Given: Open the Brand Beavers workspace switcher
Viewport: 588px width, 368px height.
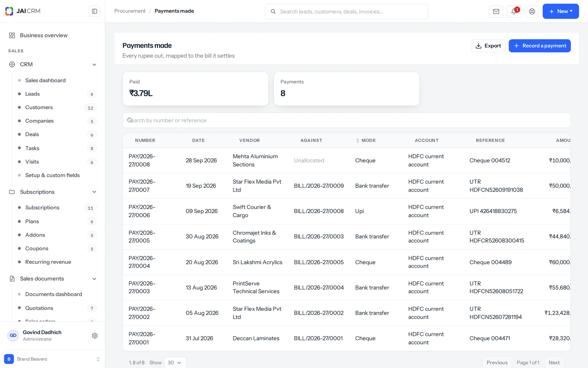Looking at the screenshot, I should coord(52,359).
